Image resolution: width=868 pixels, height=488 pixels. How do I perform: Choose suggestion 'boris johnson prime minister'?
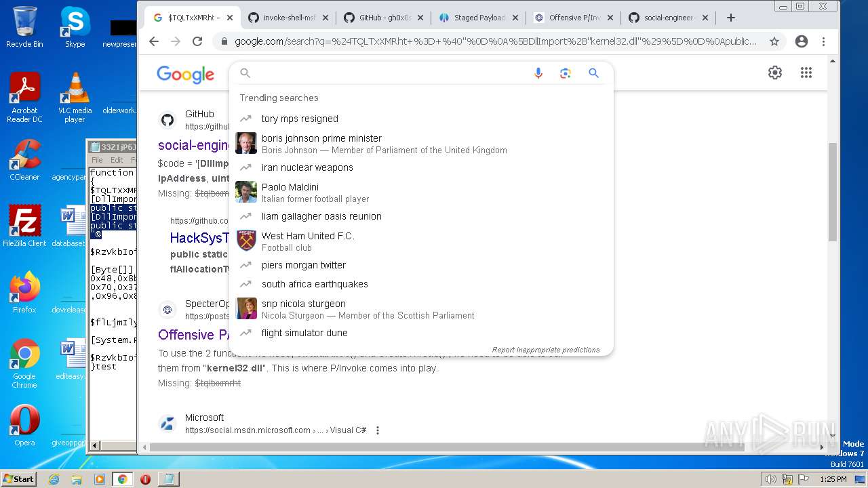pos(421,144)
